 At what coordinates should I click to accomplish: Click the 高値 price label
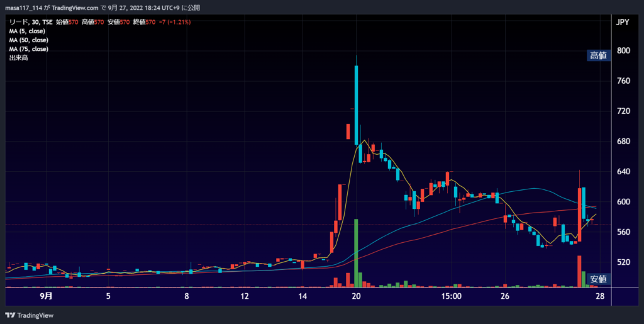pyautogui.click(x=599, y=55)
